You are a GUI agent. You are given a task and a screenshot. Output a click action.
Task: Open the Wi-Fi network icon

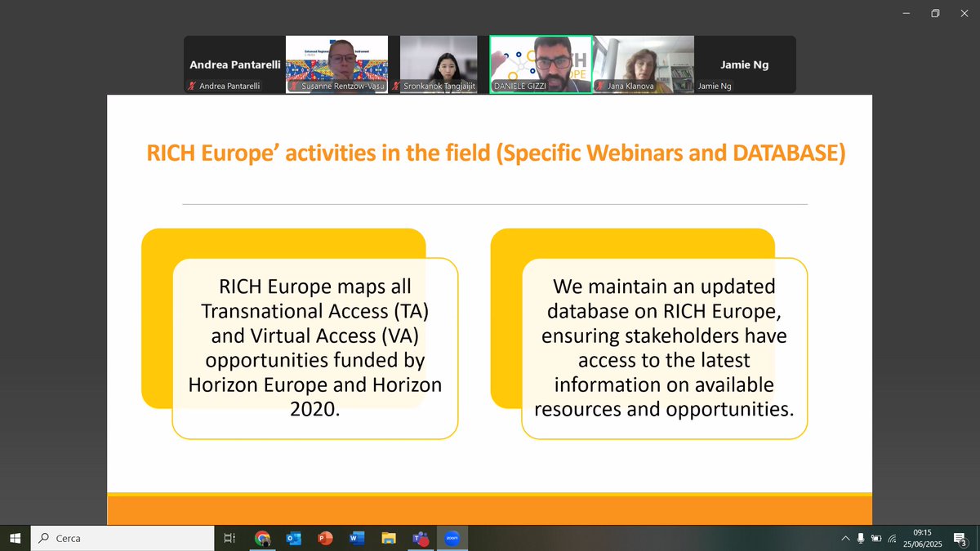pos(893,539)
